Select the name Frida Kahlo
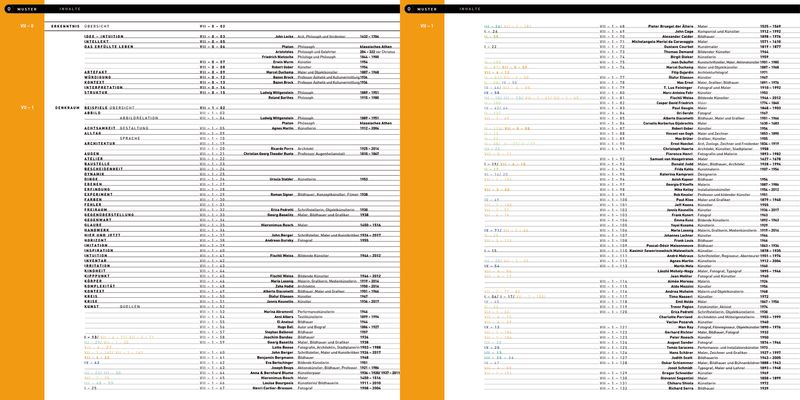Screen dimensions: 800x400 coord(683,169)
